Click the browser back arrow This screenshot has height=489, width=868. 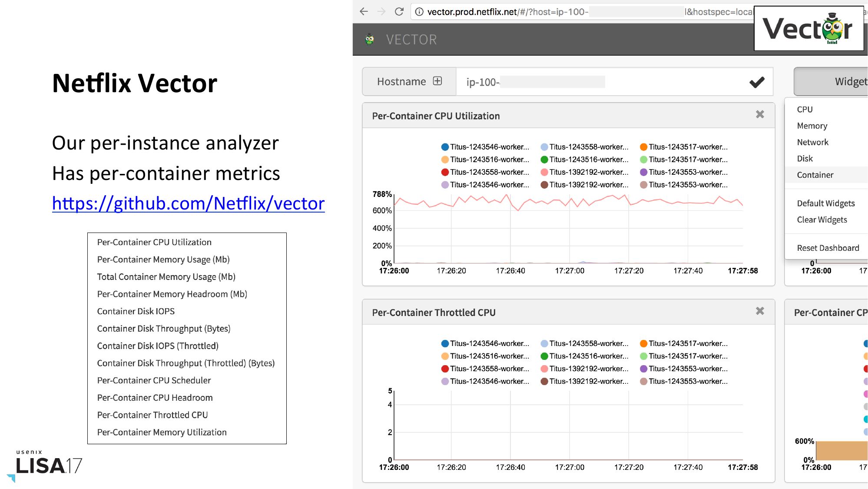click(364, 12)
